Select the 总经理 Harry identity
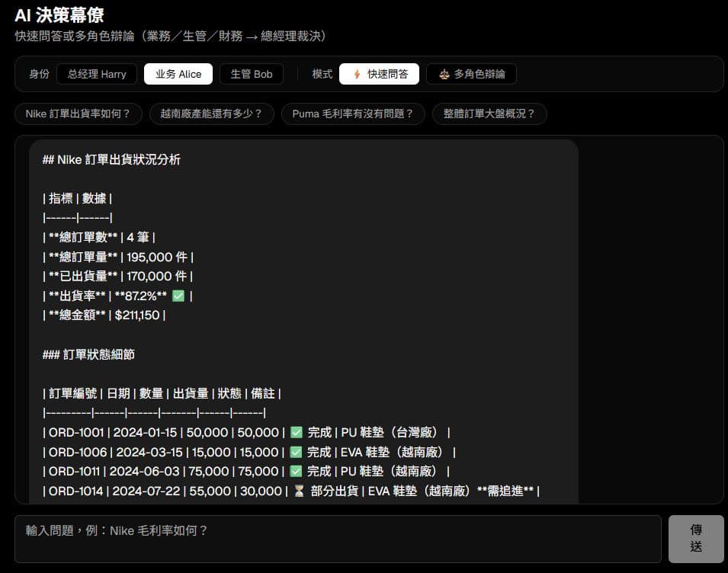This screenshot has width=728, height=573. pos(97,74)
